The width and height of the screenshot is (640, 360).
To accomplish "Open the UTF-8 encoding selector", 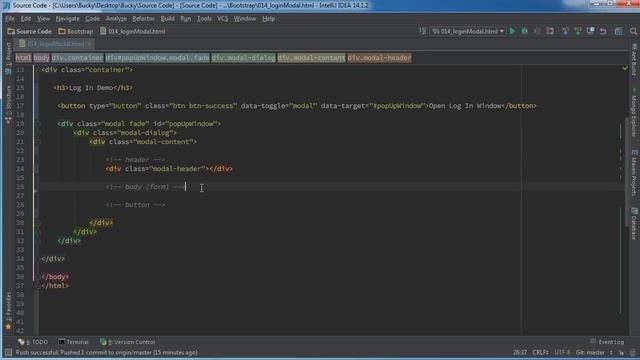I will [562, 352].
